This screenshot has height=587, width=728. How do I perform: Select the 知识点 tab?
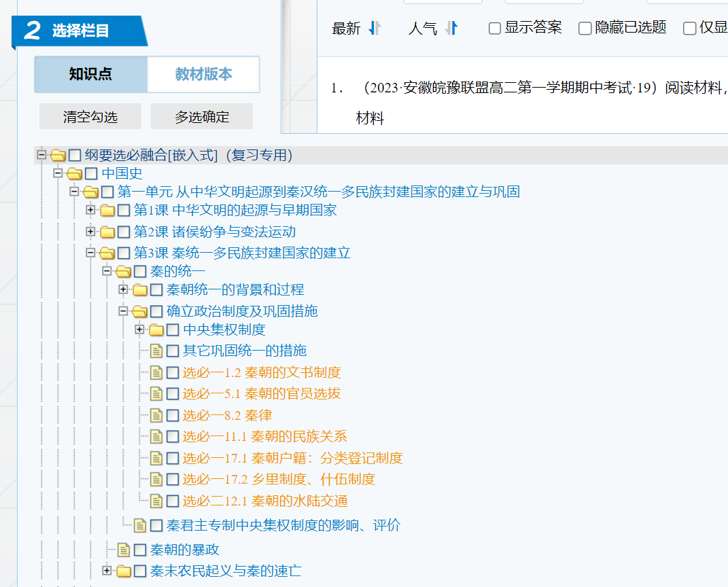point(90,74)
